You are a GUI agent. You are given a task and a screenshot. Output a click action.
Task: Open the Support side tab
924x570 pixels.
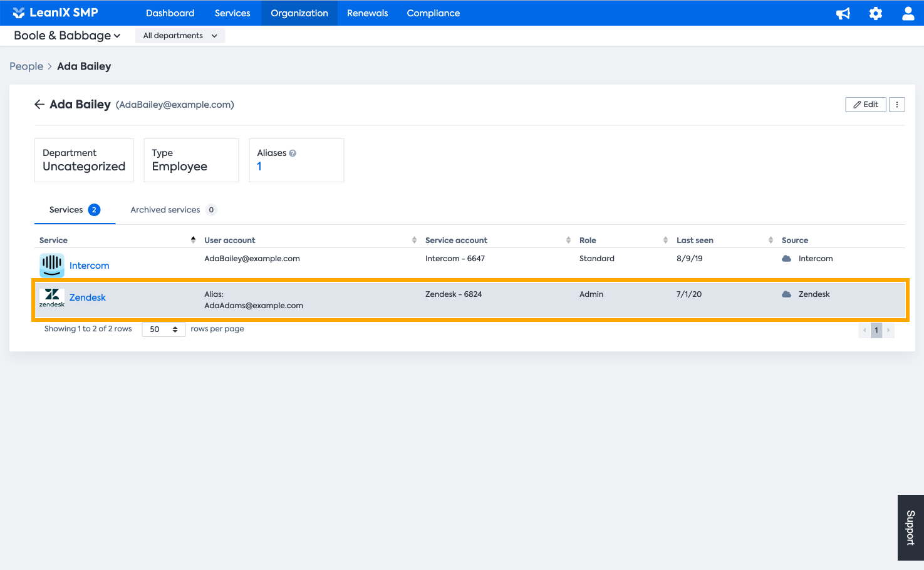pos(911,528)
